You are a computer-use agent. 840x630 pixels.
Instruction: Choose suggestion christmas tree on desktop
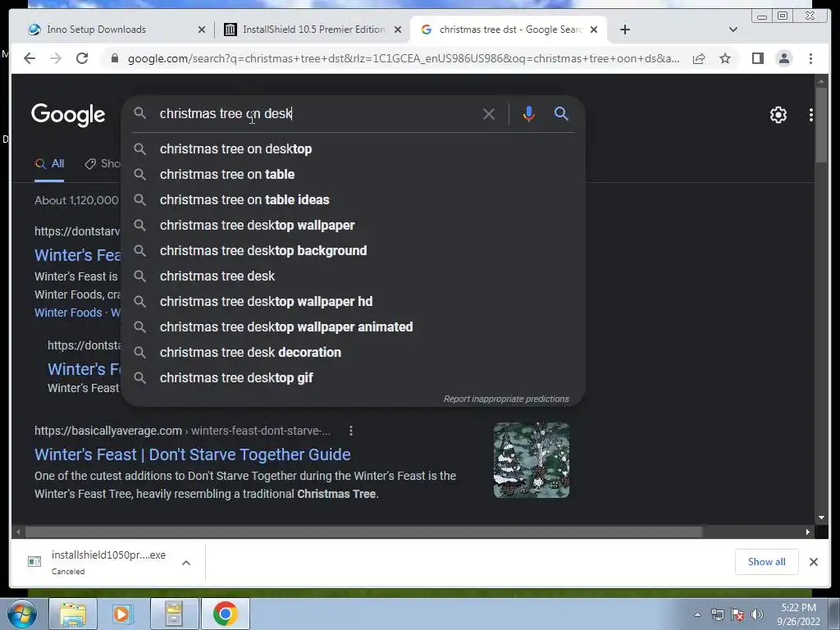tap(354, 149)
